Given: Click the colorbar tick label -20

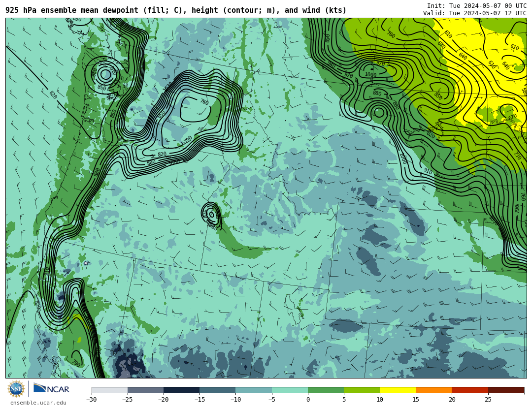Looking at the screenshot, I should 164,400.
